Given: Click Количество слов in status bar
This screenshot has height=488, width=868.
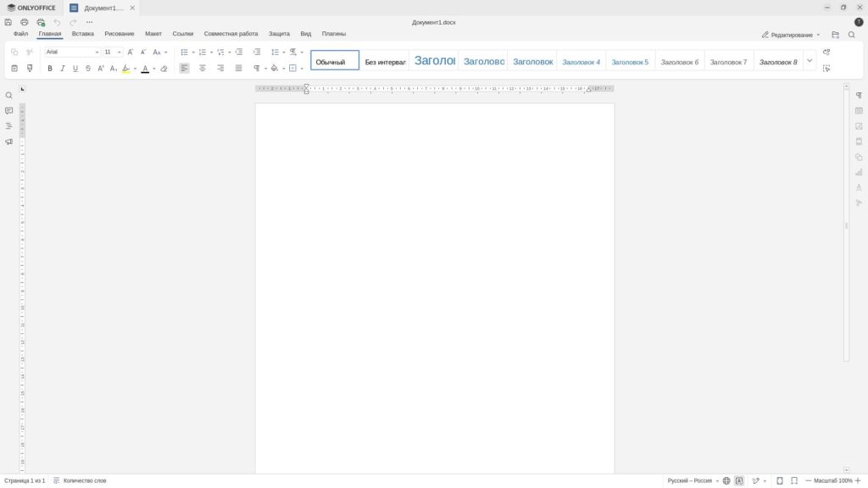Looking at the screenshot, I should point(81,480).
